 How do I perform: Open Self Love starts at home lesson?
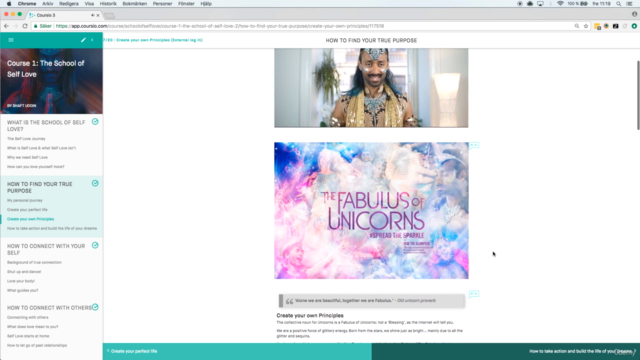tap(28, 336)
